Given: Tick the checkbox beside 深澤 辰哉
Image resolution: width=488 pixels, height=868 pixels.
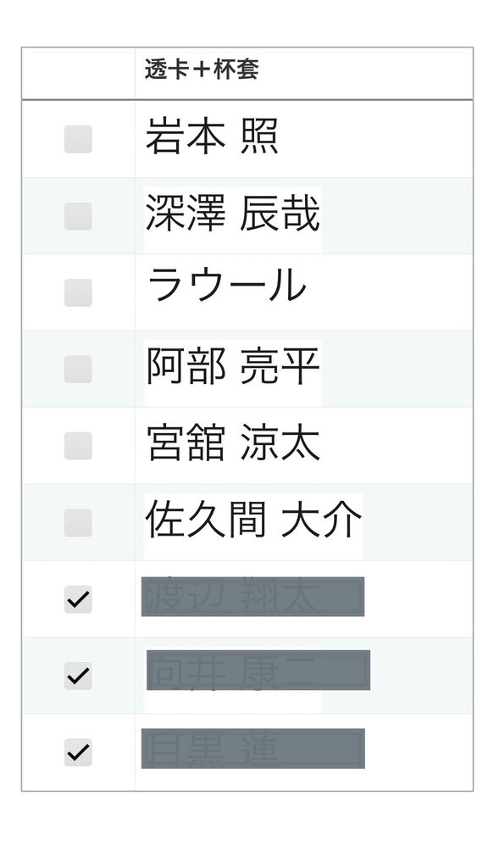Looking at the screenshot, I should [78, 216].
